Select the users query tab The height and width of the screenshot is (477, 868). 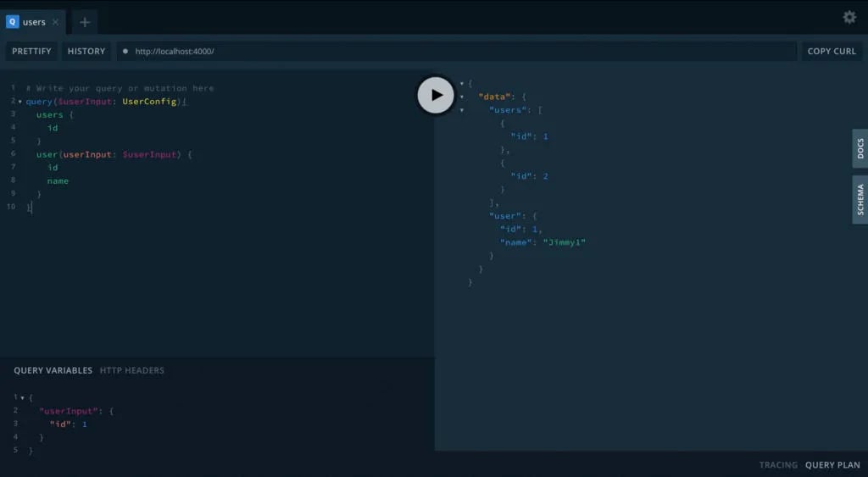coord(33,22)
